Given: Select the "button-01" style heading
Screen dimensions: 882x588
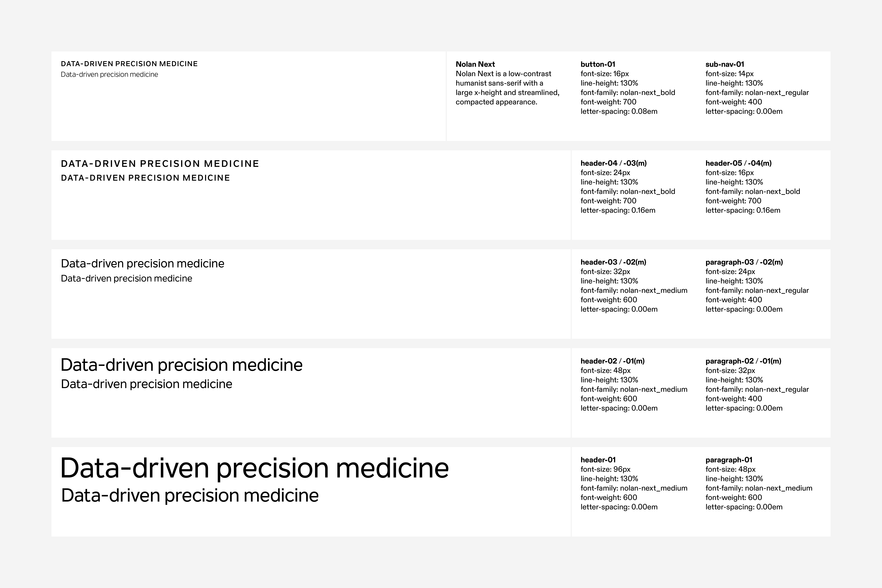Looking at the screenshot, I should click(x=598, y=64).
